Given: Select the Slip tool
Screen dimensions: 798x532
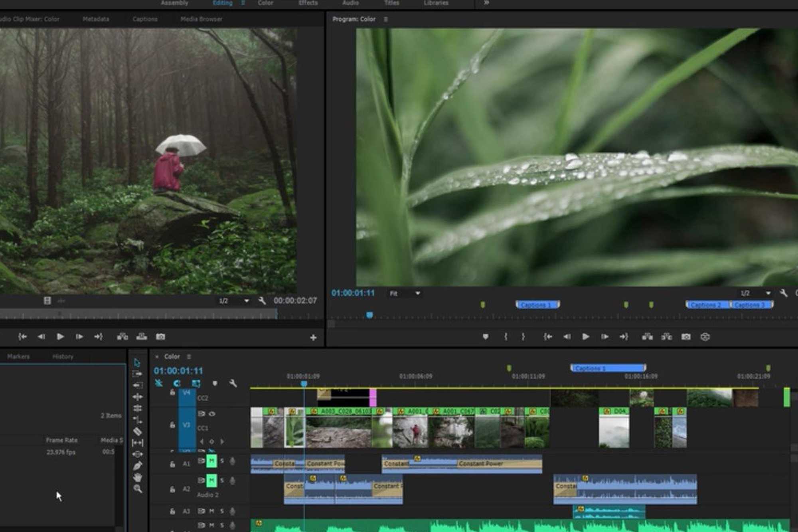Looking at the screenshot, I should (137, 443).
